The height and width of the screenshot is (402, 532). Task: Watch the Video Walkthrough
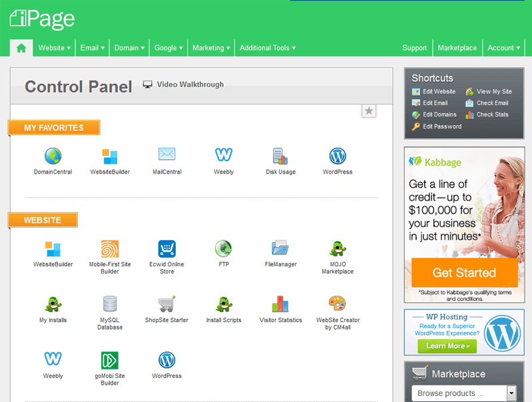183,85
